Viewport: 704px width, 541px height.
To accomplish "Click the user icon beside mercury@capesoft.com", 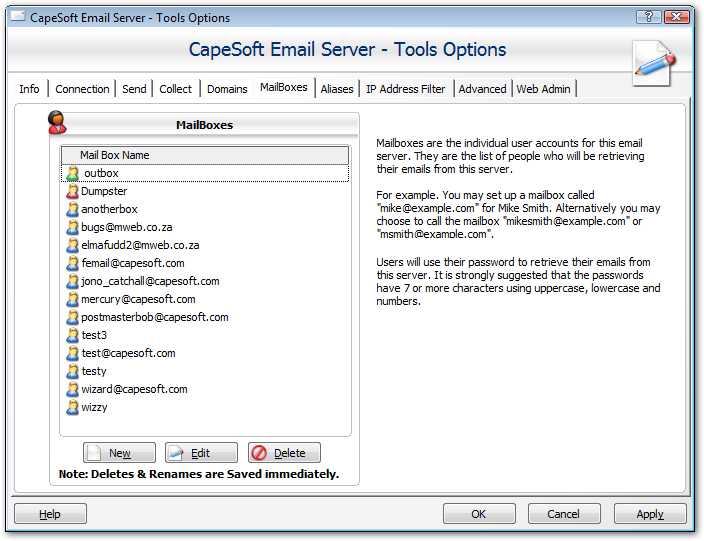I will pyautogui.click(x=72, y=300).
